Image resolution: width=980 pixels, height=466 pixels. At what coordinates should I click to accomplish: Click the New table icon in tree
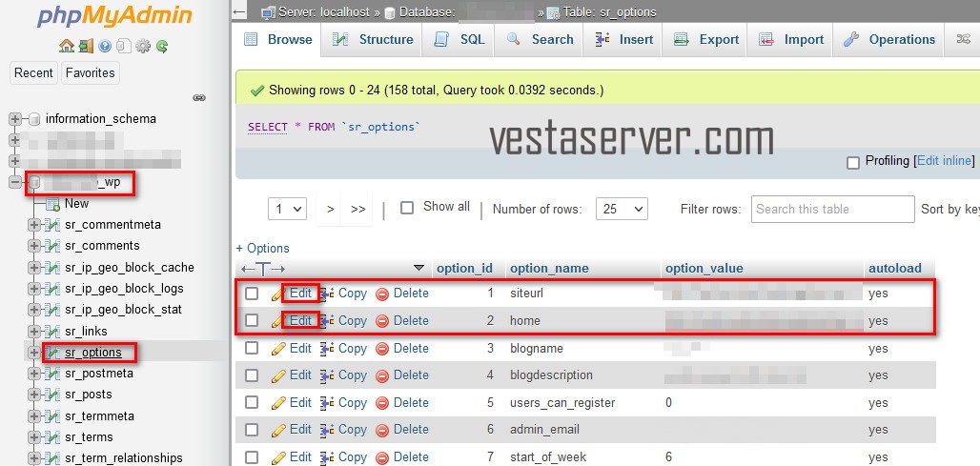click(x=53, y=204)
